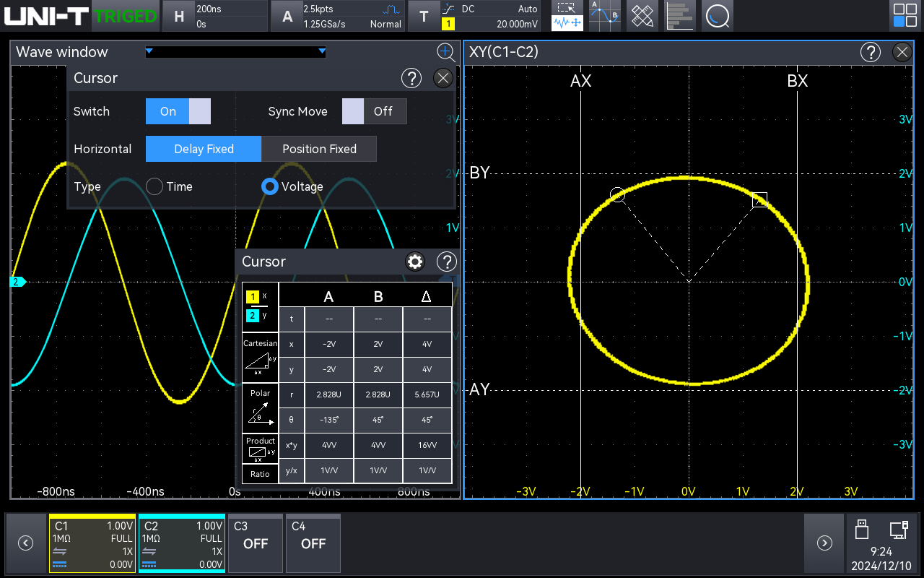This screenshot has height=578, width=924.
Task: Open the cursor measurement A-B icon
Action: point(604,16)
